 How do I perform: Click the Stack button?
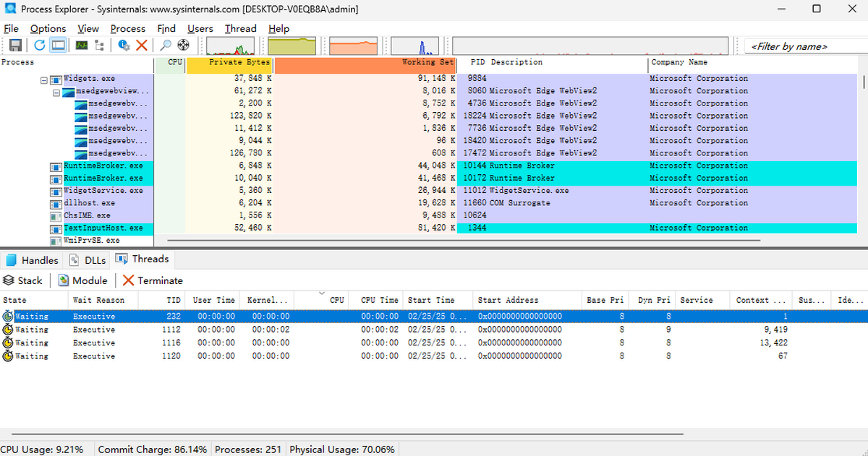[23, 280]
